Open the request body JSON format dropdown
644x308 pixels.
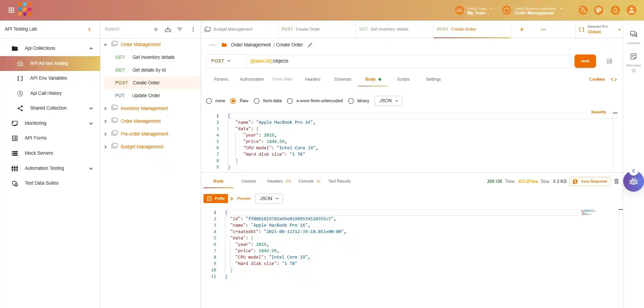click(x=388, y=101)
